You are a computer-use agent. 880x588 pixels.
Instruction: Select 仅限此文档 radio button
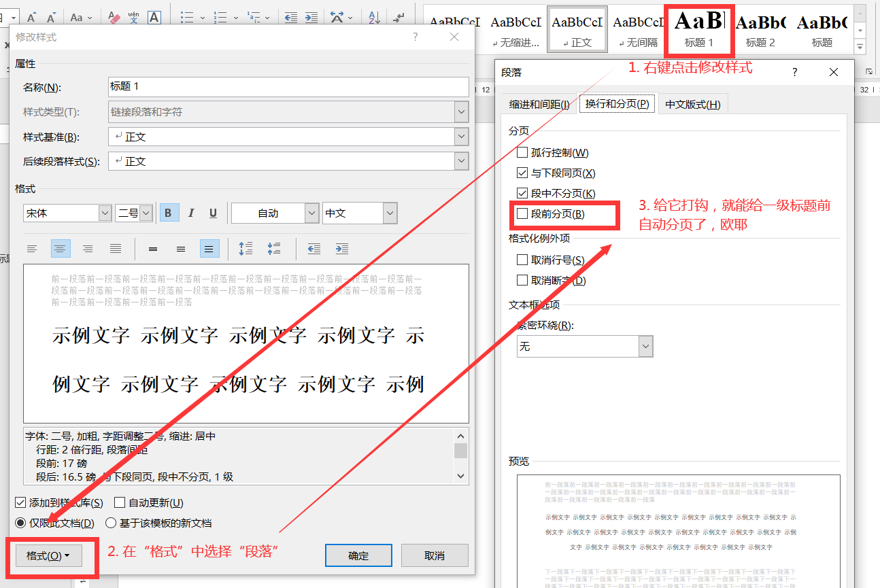point(20,523)
